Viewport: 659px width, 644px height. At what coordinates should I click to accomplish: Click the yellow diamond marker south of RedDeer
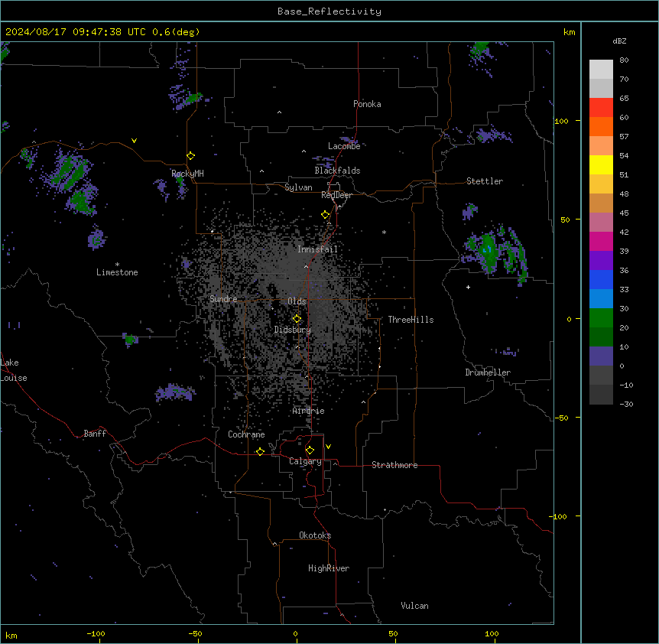click(326, 215)
